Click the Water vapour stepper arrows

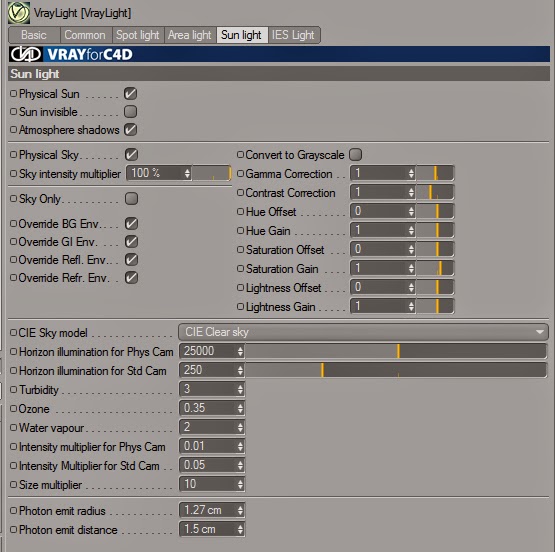pyautogui.click(x=240, y=427)
